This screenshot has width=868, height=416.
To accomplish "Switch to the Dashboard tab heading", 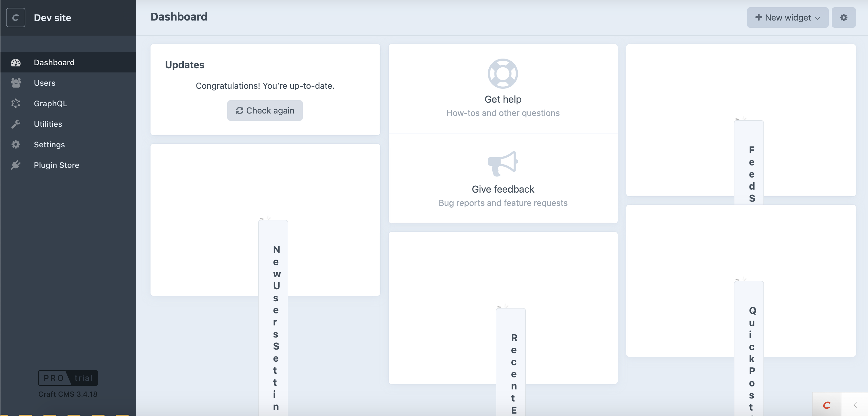I will click(179, 17).
